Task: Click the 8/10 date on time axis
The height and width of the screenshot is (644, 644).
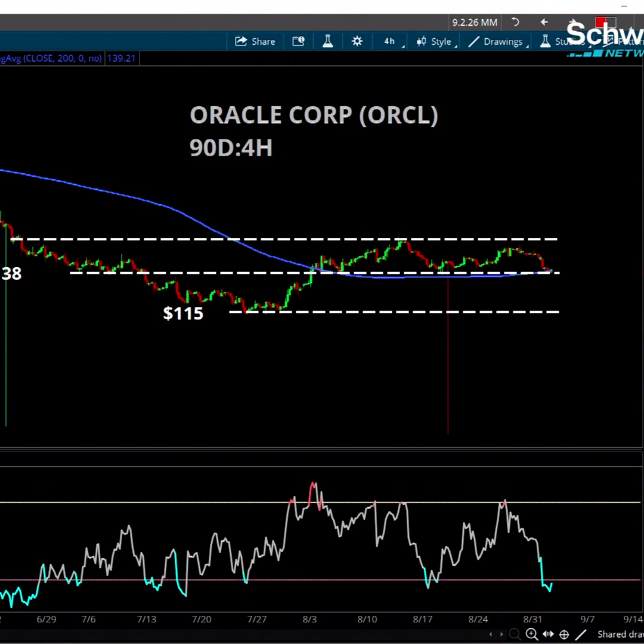Action: tap(367, 619)
